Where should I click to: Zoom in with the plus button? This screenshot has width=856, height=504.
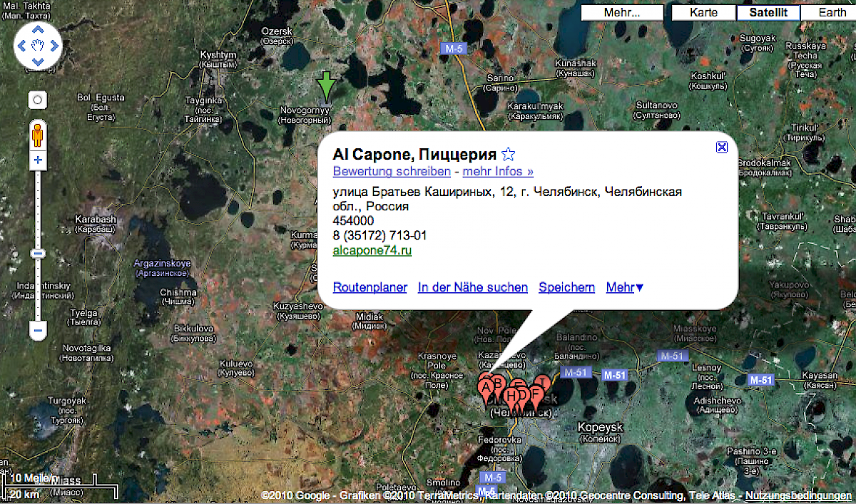(x=38, y=161)
